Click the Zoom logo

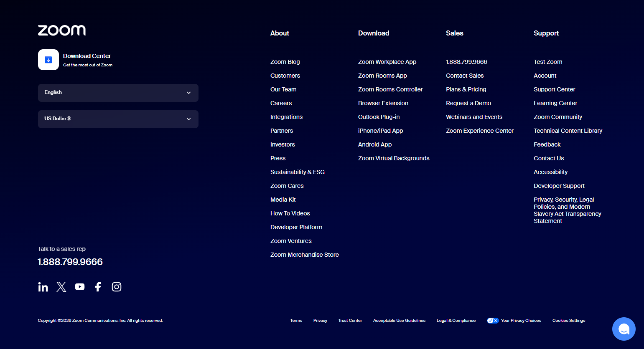click(x=61, y=30)
